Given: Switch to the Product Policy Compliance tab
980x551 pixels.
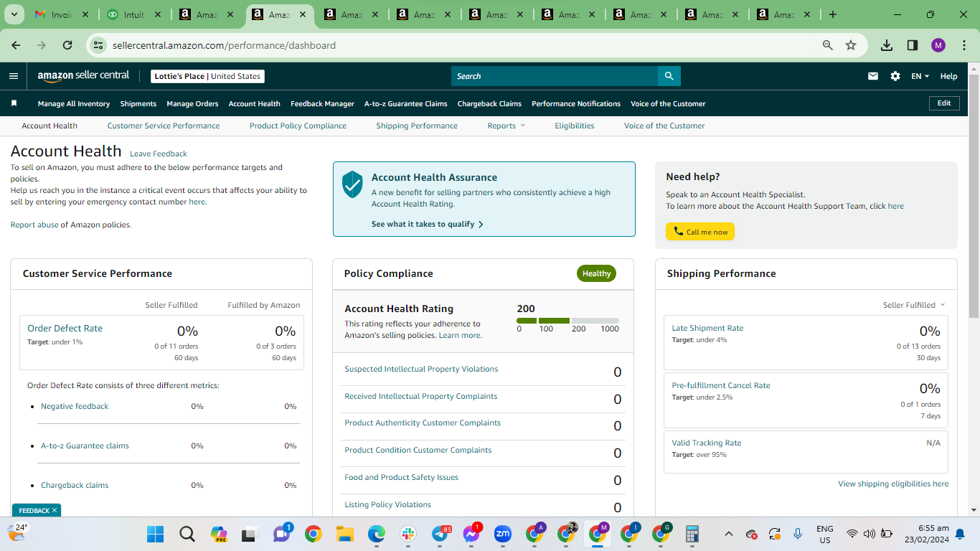Looking at the screenshot, I should [298, 126].
